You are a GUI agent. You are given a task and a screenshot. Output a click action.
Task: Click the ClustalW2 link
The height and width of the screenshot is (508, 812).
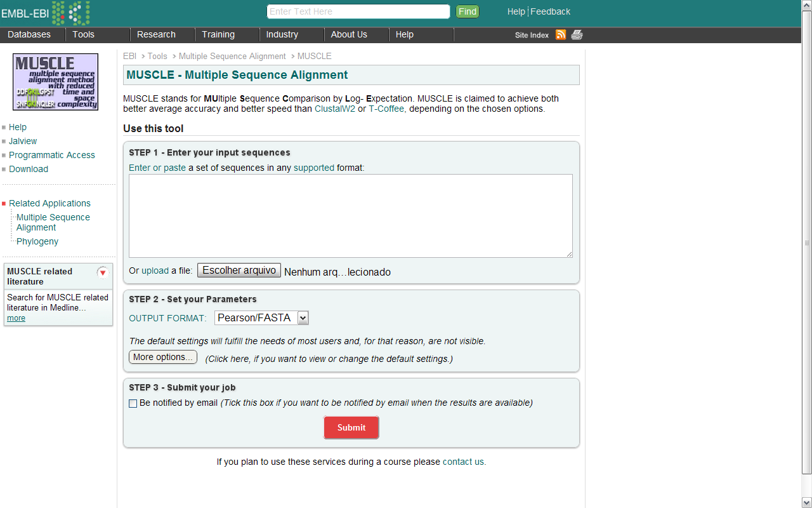(335, 109)
